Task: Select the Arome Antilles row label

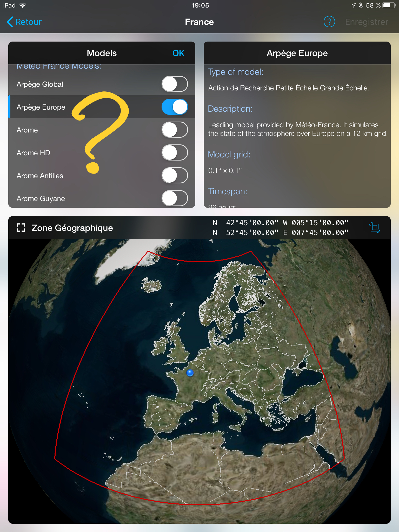Action: tap(40, 176)
